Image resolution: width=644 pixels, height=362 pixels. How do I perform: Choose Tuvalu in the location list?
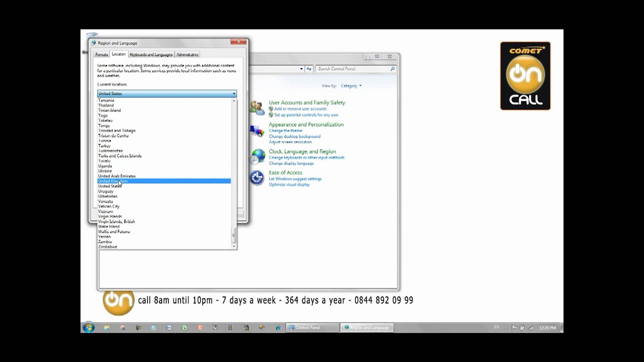tap(164, 161)
